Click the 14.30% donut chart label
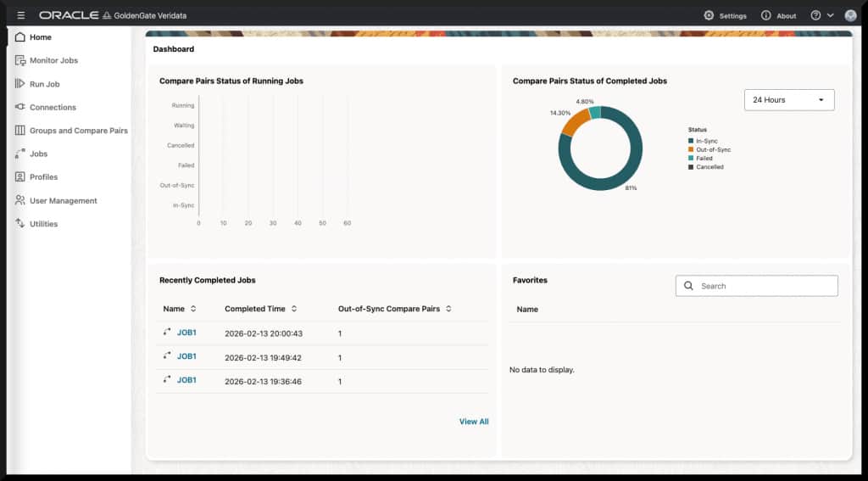Viewport: 868px width, 481px height. click(560, 113)
